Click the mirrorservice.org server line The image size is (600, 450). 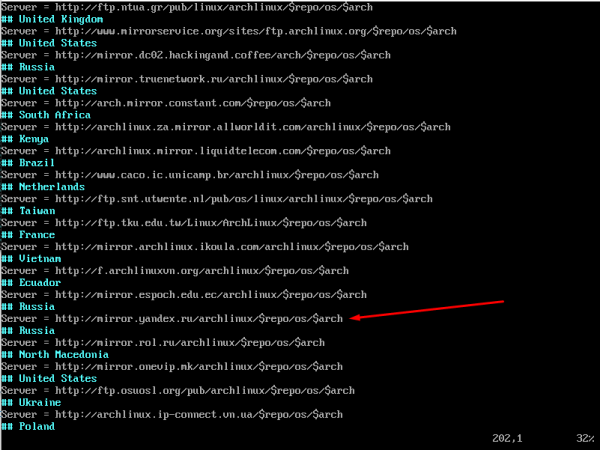229,31
